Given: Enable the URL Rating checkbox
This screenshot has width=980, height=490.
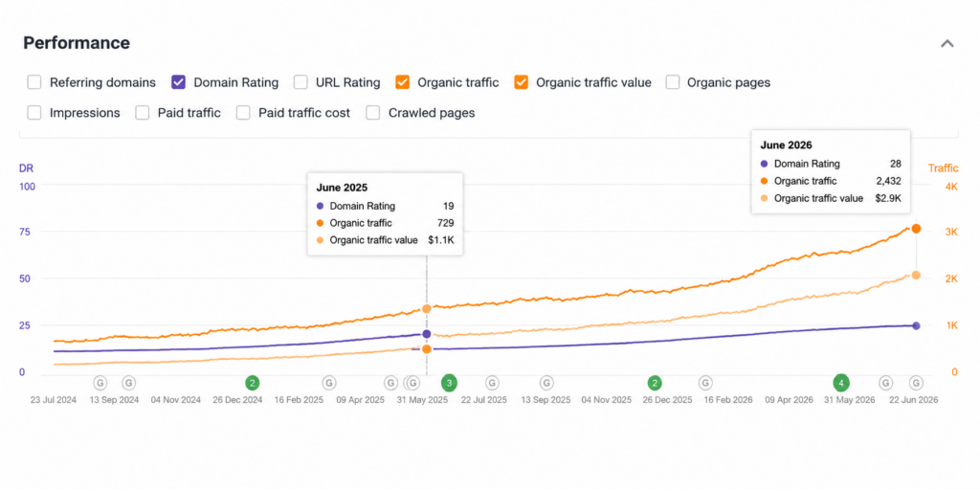Looking at the screenshot, I should click(x=301, y=82).
